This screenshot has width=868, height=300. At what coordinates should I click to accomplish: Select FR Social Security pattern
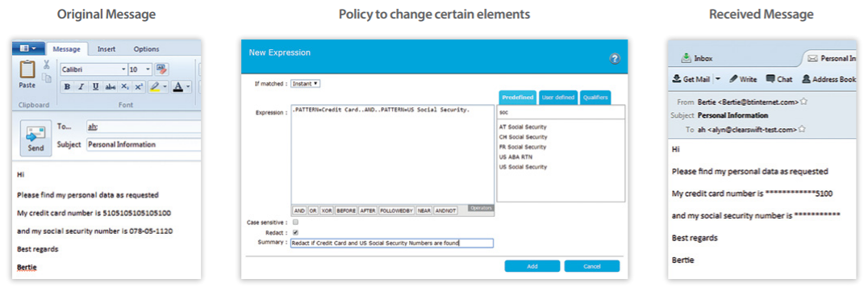point(523,147)
